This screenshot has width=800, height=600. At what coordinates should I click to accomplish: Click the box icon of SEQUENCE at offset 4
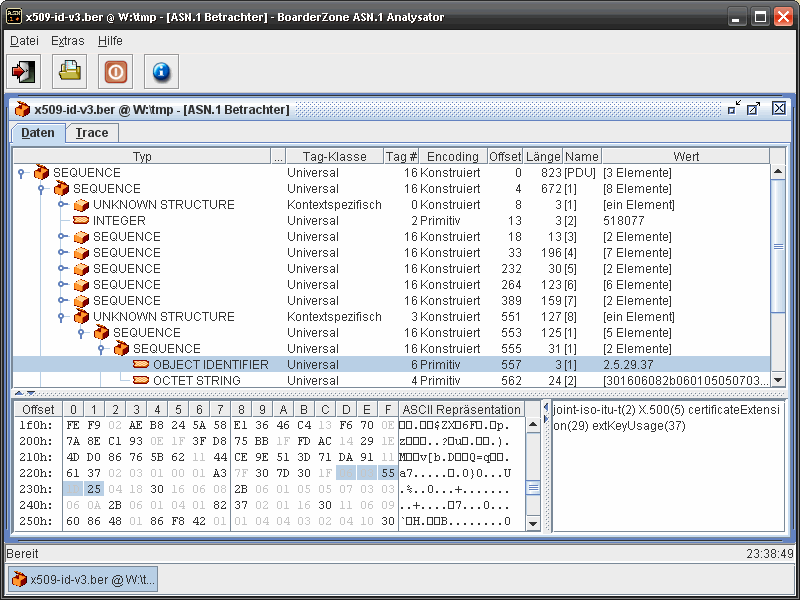pyautogui.click(x=61, y=188)
